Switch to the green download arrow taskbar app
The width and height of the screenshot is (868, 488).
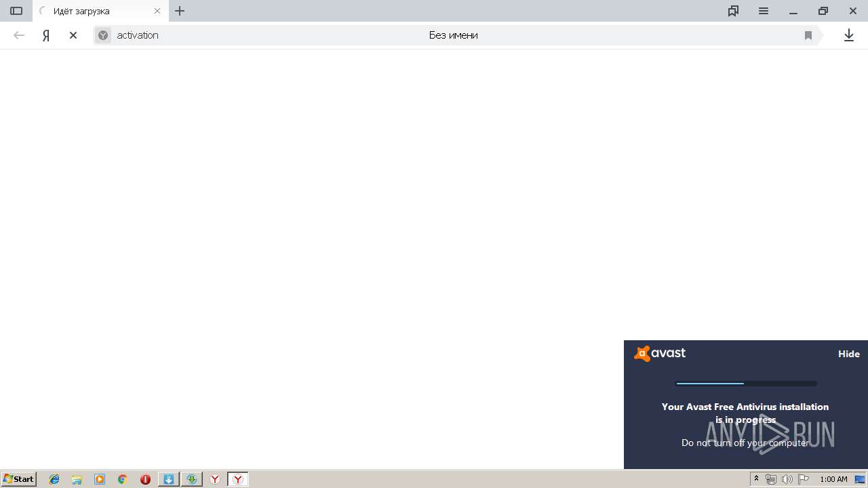pyautogui.click(x=192, y=479)
